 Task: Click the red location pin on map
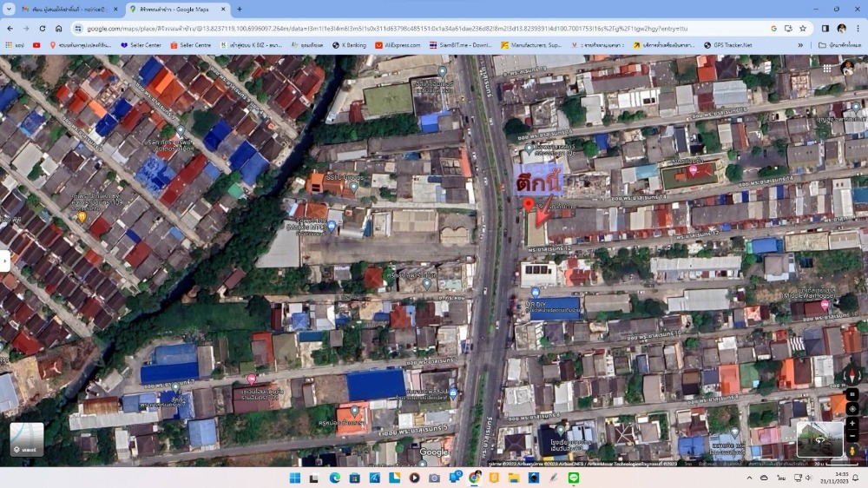[x=529, y=204]
